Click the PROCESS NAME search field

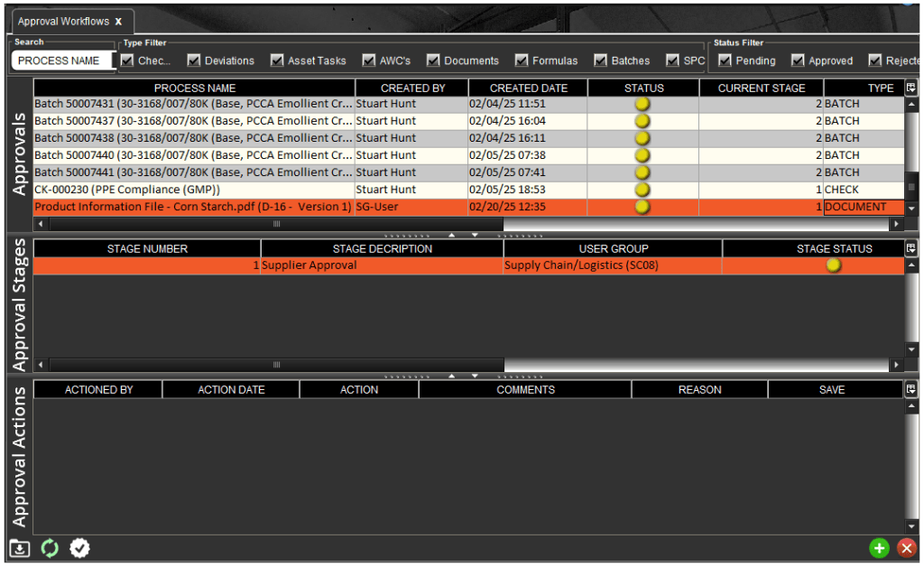pos(60,60)
